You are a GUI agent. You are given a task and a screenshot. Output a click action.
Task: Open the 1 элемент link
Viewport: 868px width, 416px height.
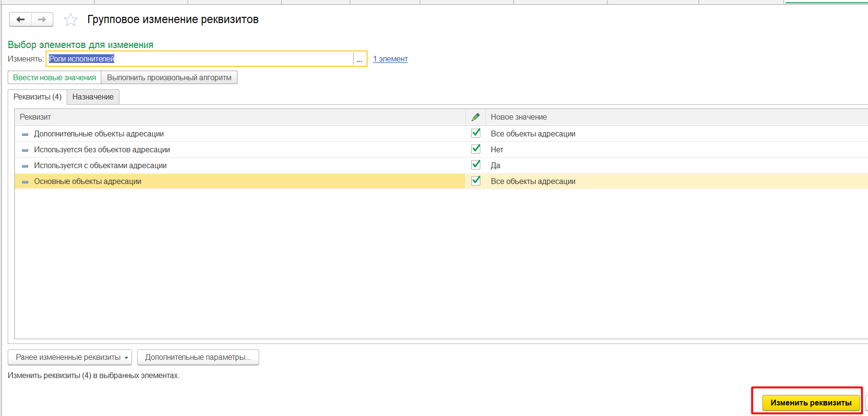tap(390, 59)
